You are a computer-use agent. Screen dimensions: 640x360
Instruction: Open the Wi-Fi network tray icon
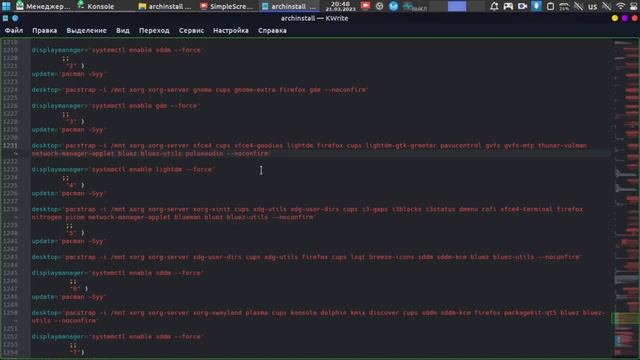(620, 6)
